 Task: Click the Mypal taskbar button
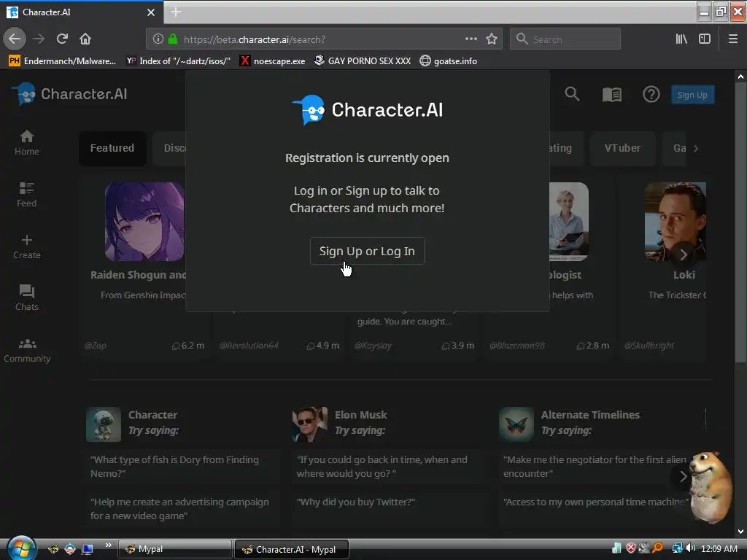coord(174,549)
